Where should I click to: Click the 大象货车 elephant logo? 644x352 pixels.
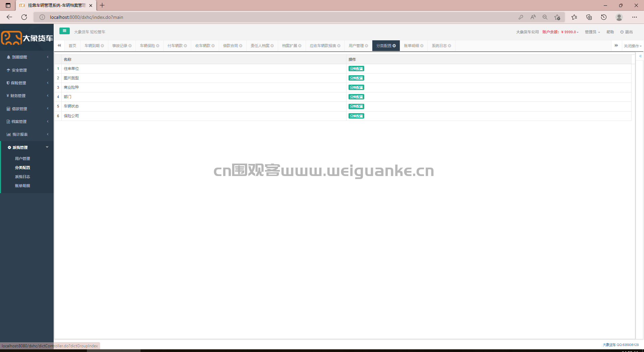tap(27, 38)
